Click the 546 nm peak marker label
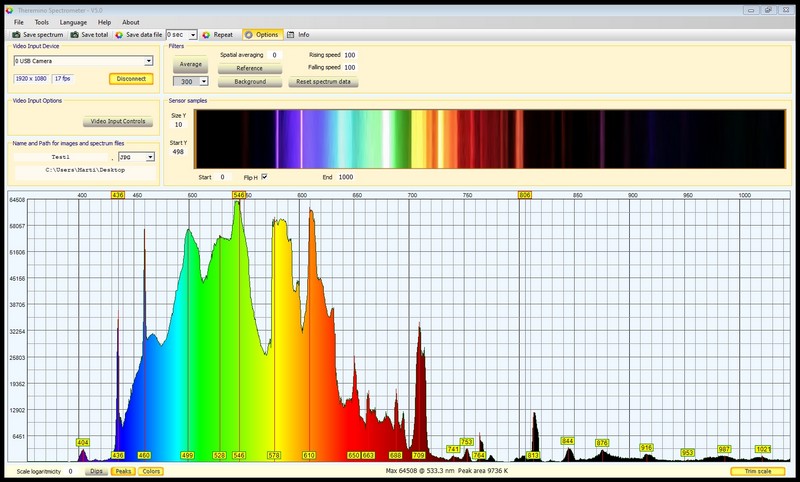The width and height of the screenshot is (800, 482). 239,195
